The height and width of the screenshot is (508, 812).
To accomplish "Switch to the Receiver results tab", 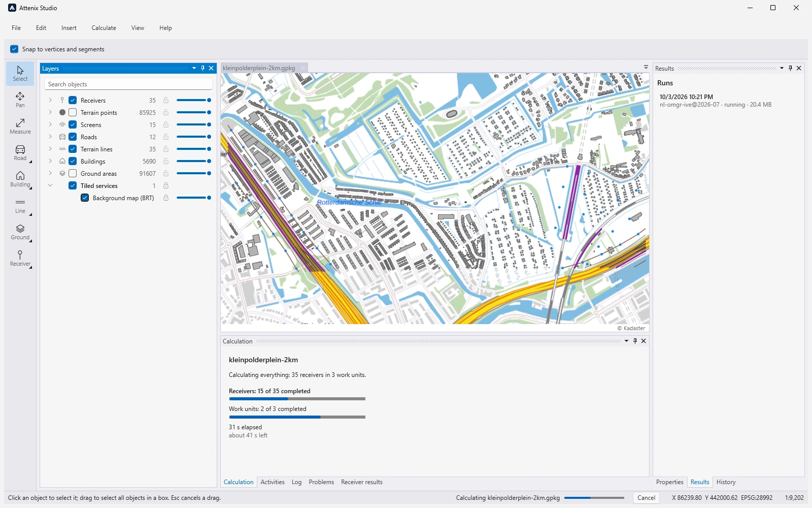I will tap(362, 482).
